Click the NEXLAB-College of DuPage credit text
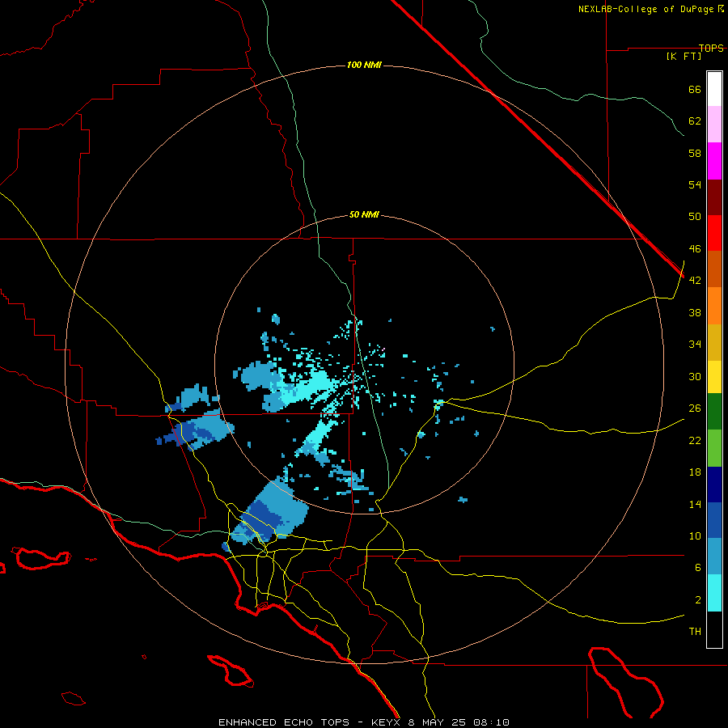728x728 pixels. pos(645,9)
